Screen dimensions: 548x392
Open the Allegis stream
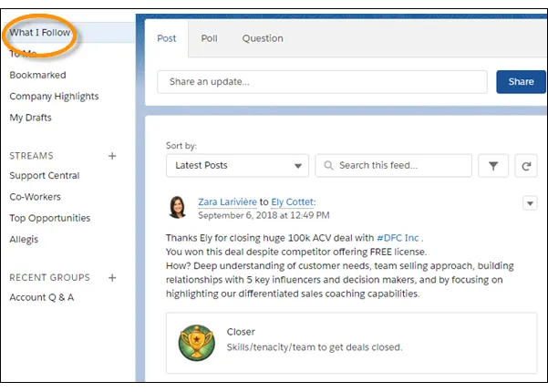pos(24,240)
